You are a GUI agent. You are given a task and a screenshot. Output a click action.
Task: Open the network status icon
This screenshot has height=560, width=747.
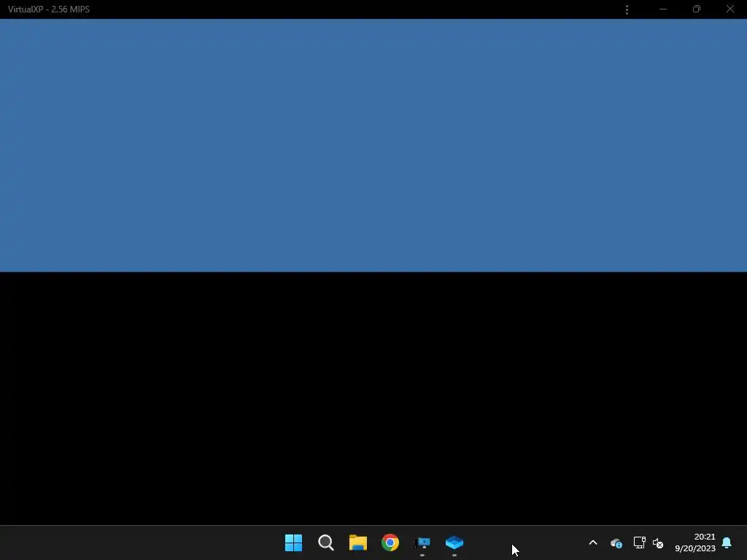click(639, 542)
